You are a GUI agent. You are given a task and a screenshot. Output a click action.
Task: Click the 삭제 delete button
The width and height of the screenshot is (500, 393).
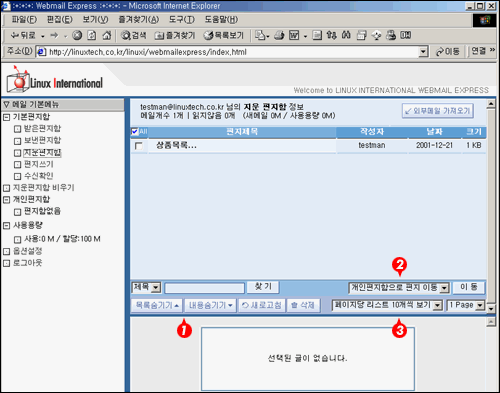pyautogui.click(x=303, y=305)
